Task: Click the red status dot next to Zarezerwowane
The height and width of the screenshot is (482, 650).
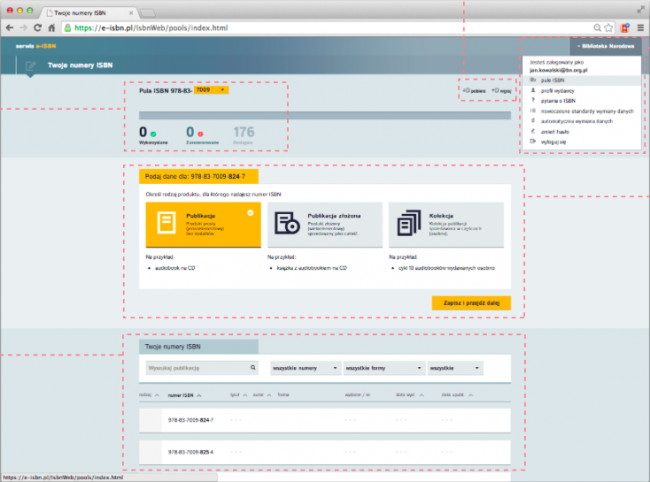Action: click(200, 134)
